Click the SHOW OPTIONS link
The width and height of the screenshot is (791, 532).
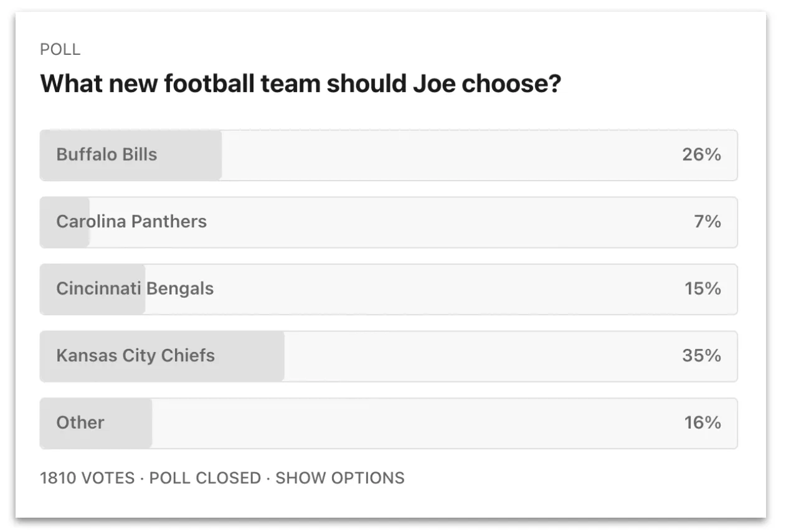339,478
